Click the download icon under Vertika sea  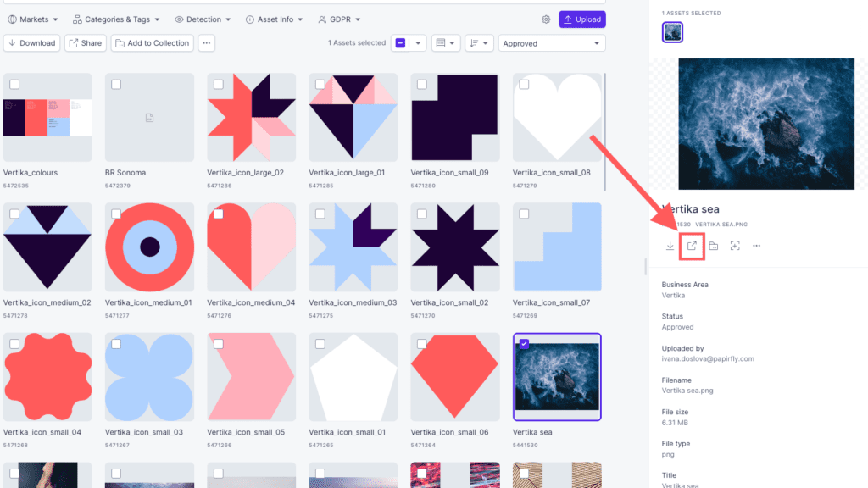point(670,246)
